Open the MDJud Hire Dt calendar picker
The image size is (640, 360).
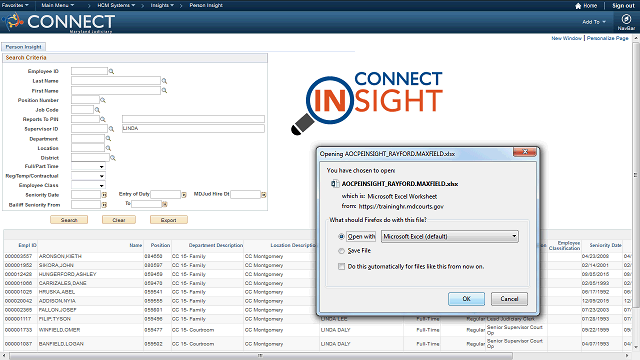click(x=264, y=195)
